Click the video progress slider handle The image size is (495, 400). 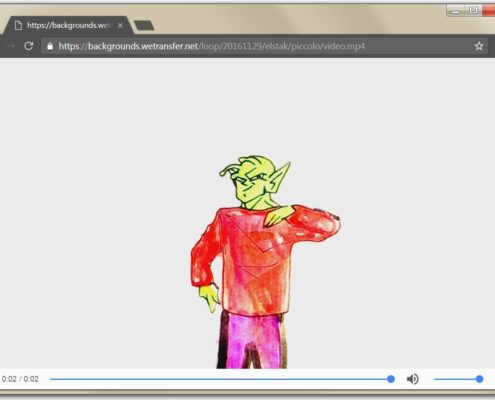pyautogui.click(x=391, y=379)
